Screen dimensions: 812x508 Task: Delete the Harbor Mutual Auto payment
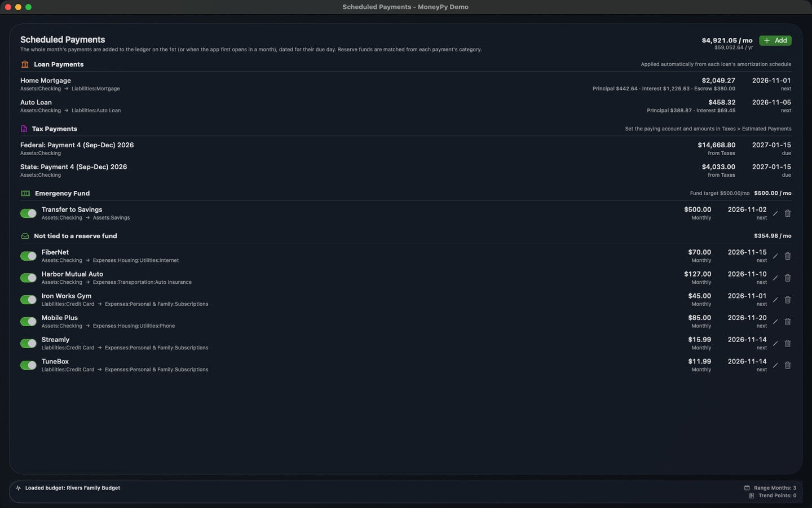[788, 278]
